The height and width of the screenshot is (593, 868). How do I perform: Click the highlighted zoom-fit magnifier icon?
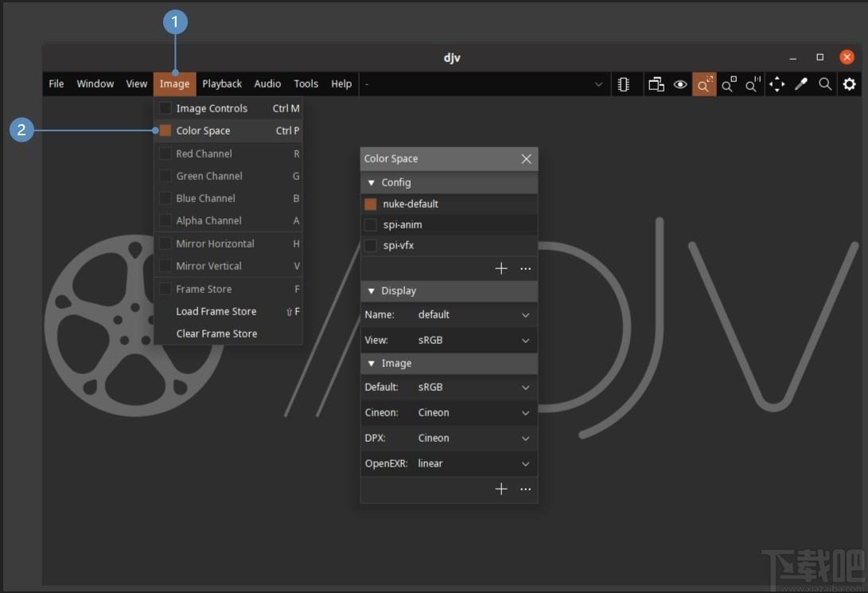(x=704, y=84)
